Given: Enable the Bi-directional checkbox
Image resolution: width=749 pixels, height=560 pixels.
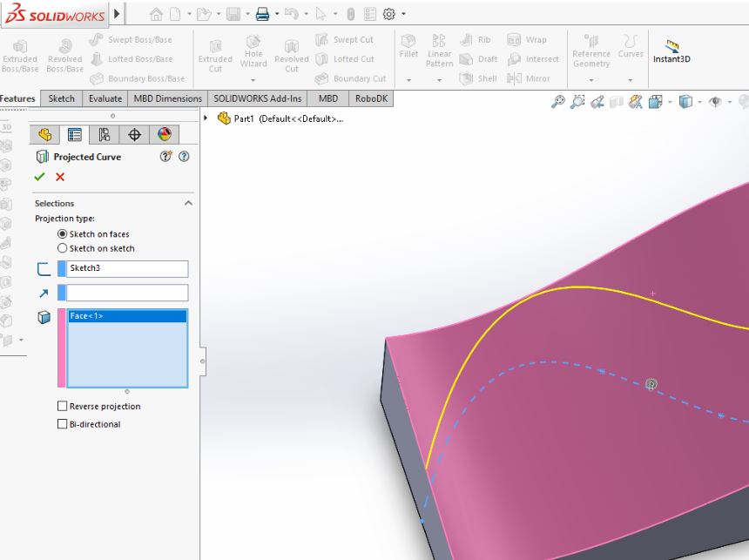Looking at the screenshot, I should (x=62, y=424).
